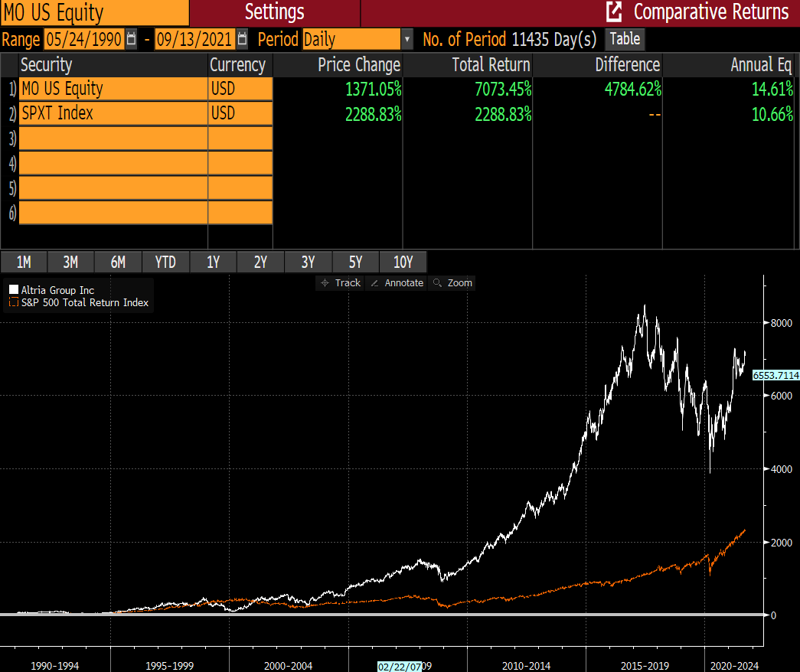Sort by Price Change column header

tap(338, 65)
